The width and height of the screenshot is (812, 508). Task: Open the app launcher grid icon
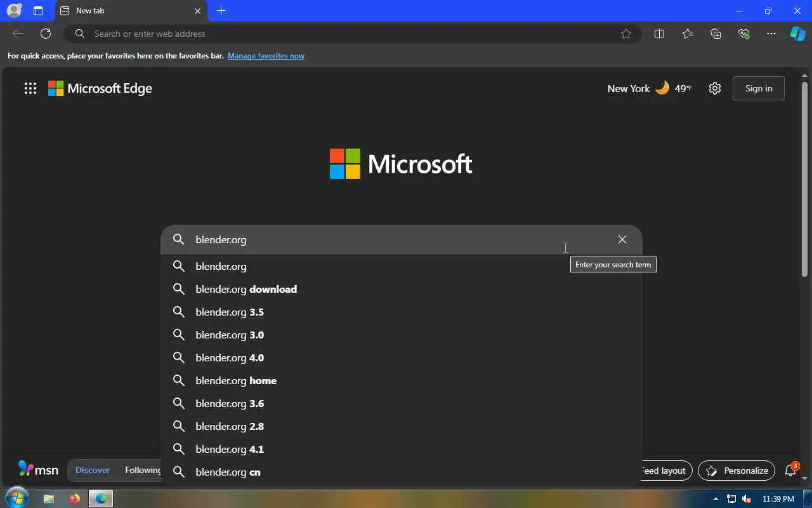(30, 88)
